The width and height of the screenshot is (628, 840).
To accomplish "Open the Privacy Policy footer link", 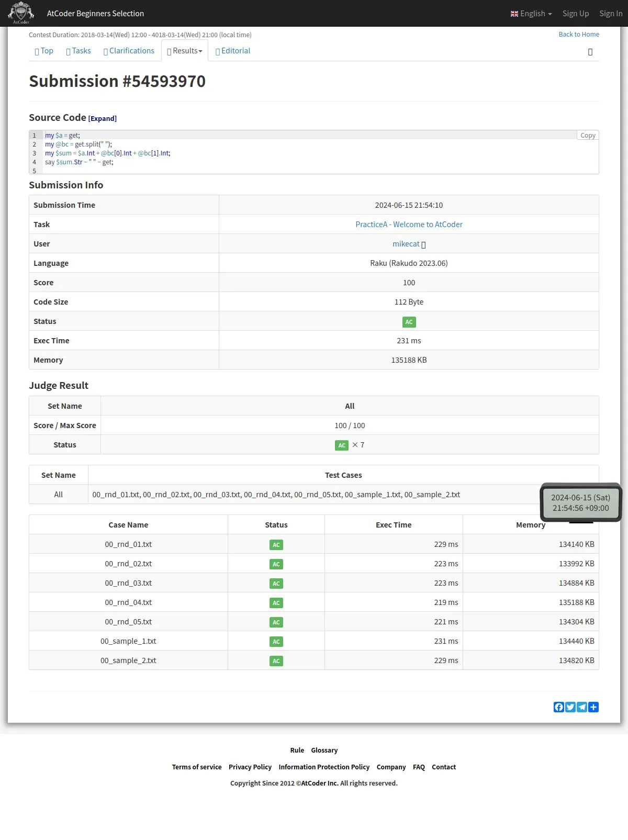I will click(x=250, y=767).
